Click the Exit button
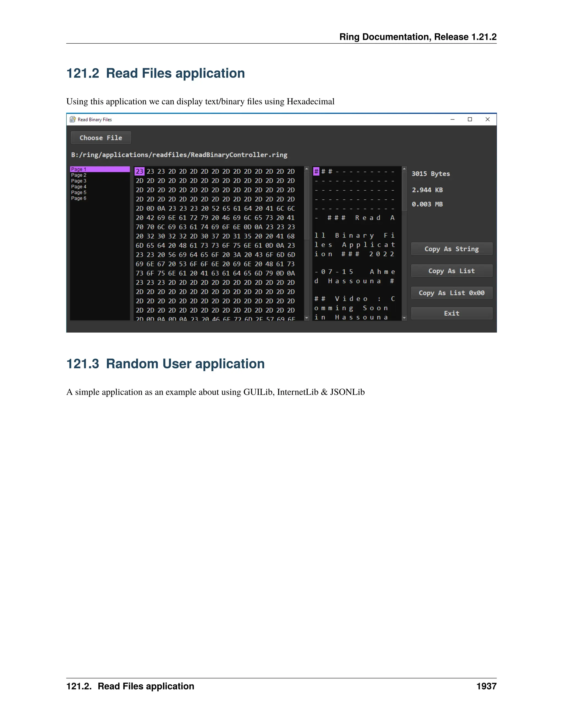 pos(451,313)
